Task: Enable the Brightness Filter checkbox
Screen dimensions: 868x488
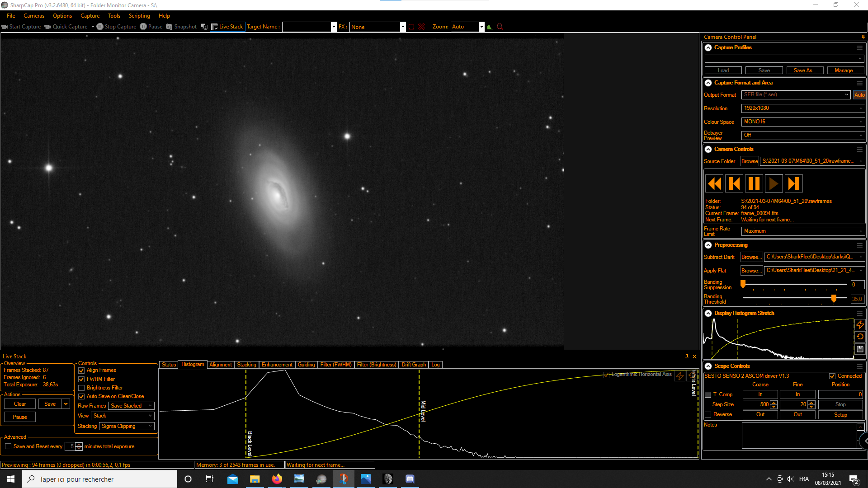Action: click(81, 388)
